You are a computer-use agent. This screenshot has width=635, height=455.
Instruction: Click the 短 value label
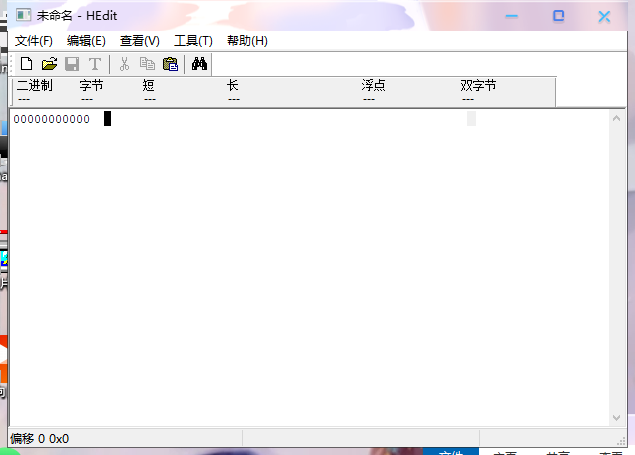click(149, 85)
